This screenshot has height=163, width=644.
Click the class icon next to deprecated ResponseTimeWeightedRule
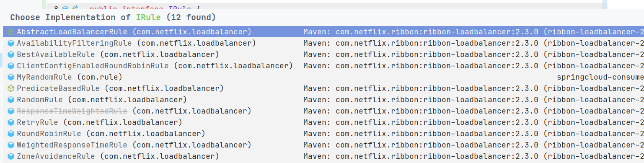11,111
